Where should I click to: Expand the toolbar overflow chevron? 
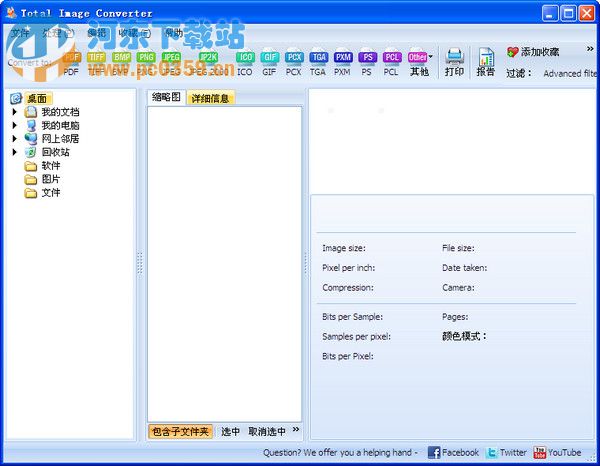pyautogui.click(x=590, y=49)
